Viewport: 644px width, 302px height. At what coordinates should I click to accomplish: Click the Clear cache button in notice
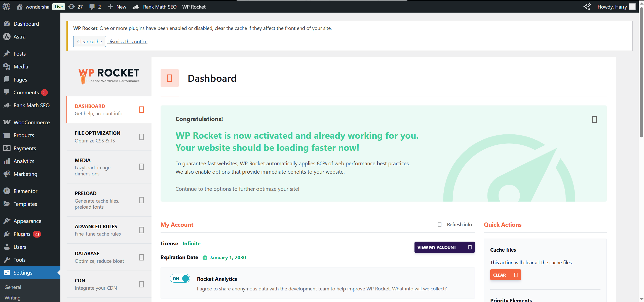[89, 42]
